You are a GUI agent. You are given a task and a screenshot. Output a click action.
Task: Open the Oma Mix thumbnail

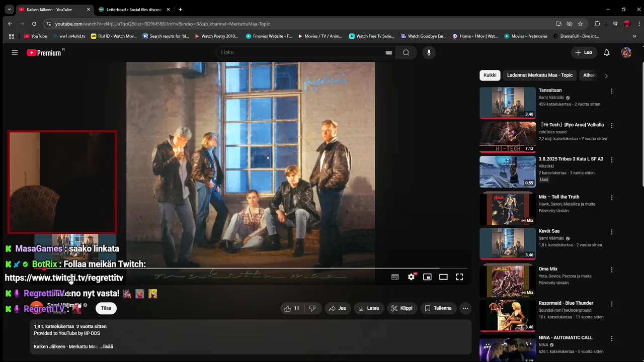(x=508, y=281)
